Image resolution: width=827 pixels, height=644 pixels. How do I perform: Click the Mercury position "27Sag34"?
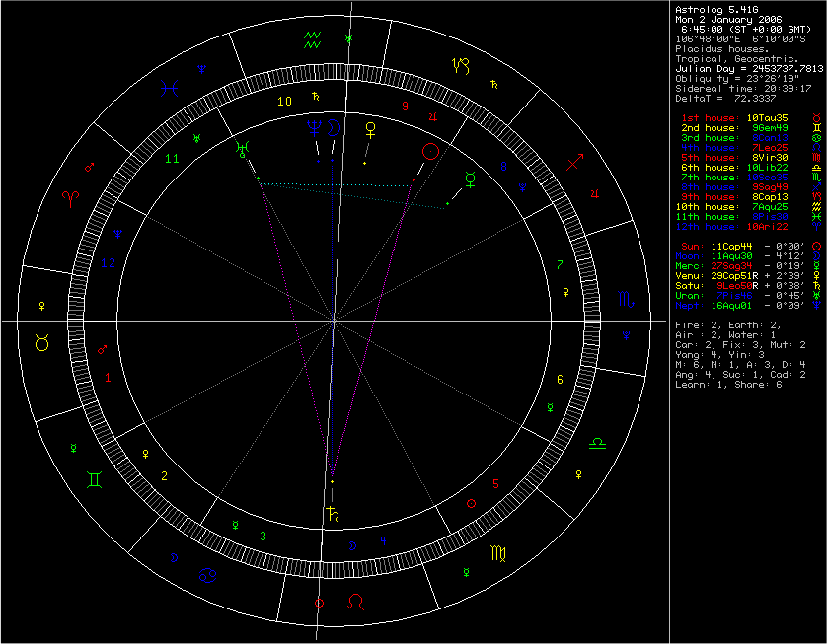tap(732, 266)
